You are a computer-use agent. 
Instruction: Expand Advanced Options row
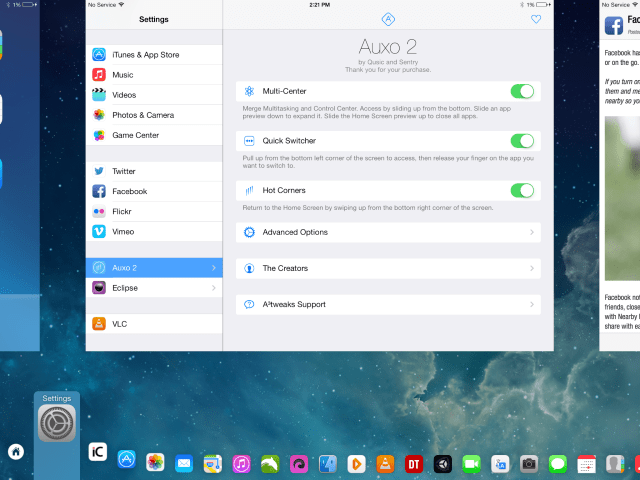[388, 232]
